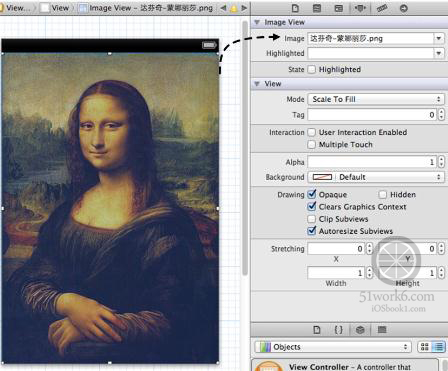
Task: Click the Stretching Width stepper
Action: 369,273
